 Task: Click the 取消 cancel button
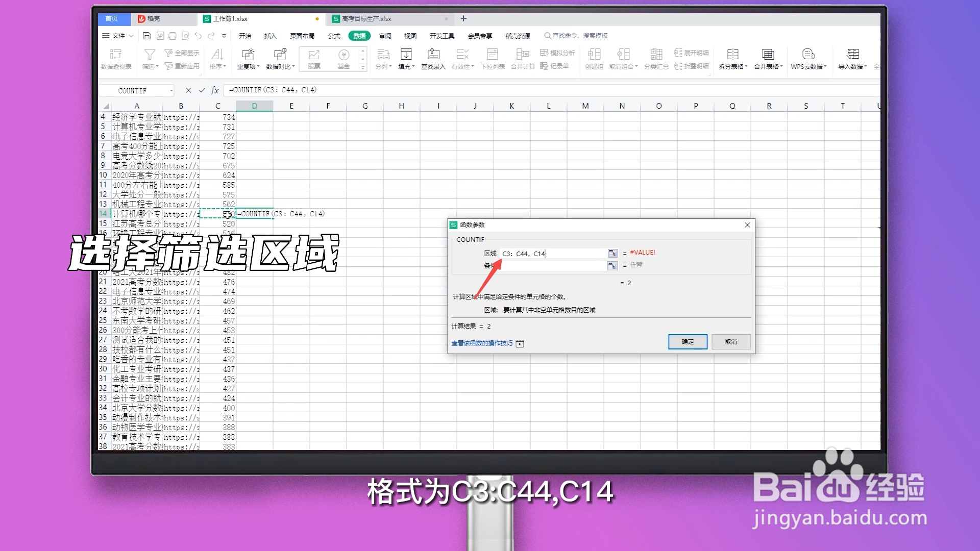[731, 342]
